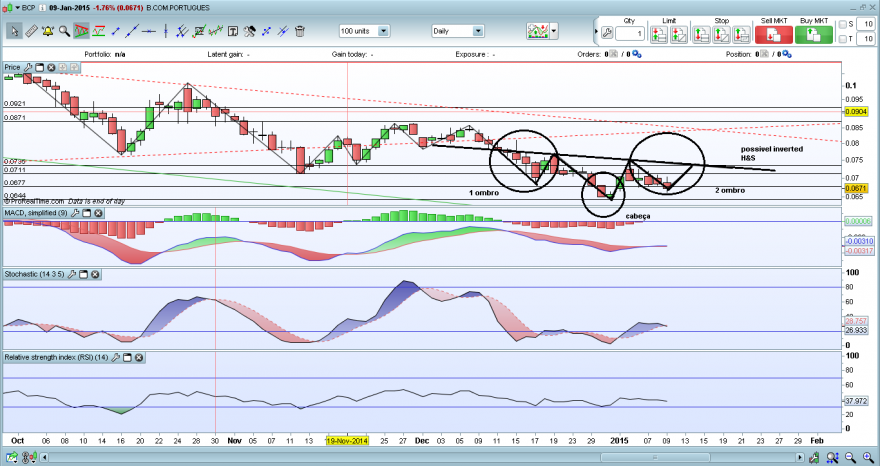Open the 100 units dropdown
Screen dimensions: 880x466
[x=364, y=31]
